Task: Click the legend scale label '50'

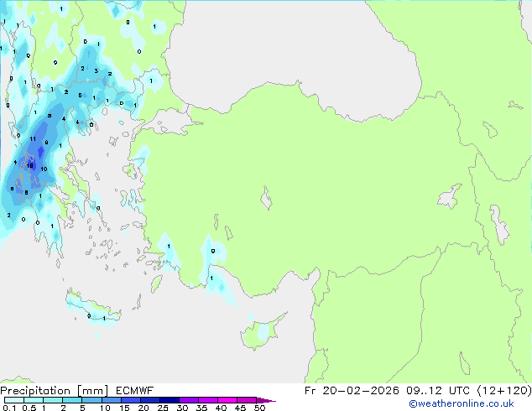Action: pyautogui.click(x=260, y=408)
